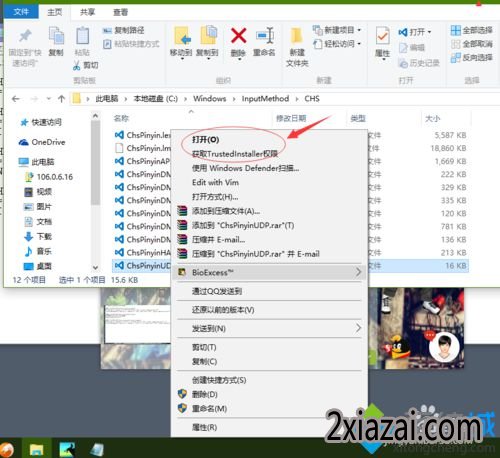Click the Copy icon in the ribbon
The width and height of the screenshot is (500, 458).
point(56,36)
